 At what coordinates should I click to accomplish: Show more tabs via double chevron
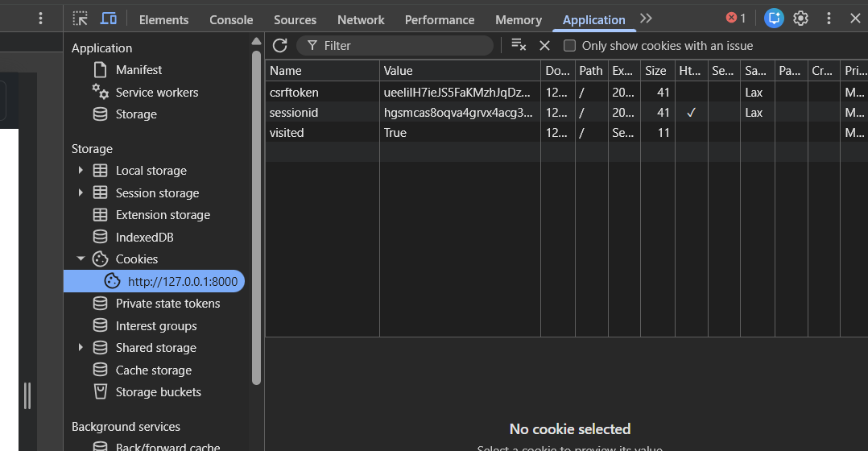coord(646,19)
